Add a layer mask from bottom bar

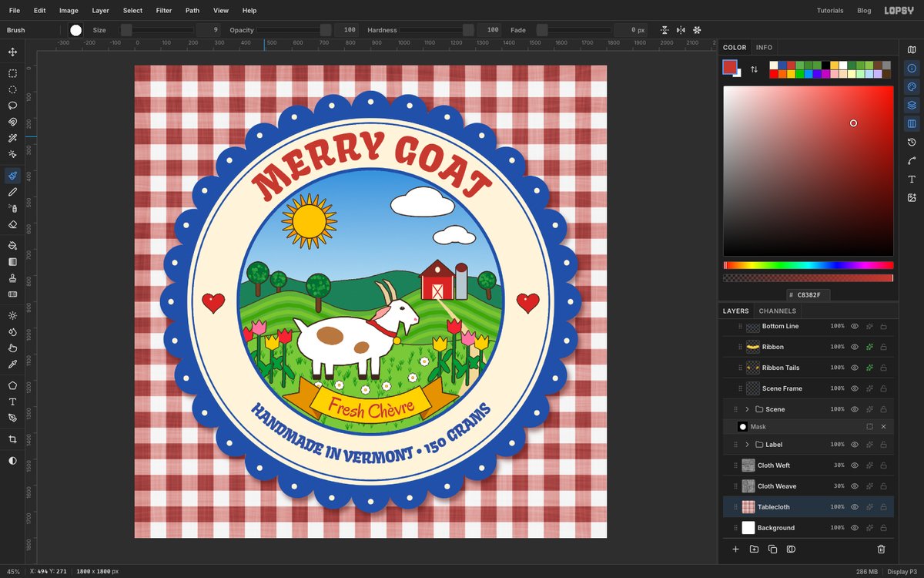click(x=791, y=549)
